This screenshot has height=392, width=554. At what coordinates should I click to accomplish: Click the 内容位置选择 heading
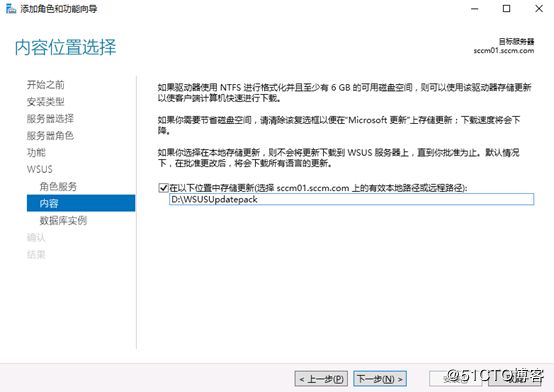[65, 47]
